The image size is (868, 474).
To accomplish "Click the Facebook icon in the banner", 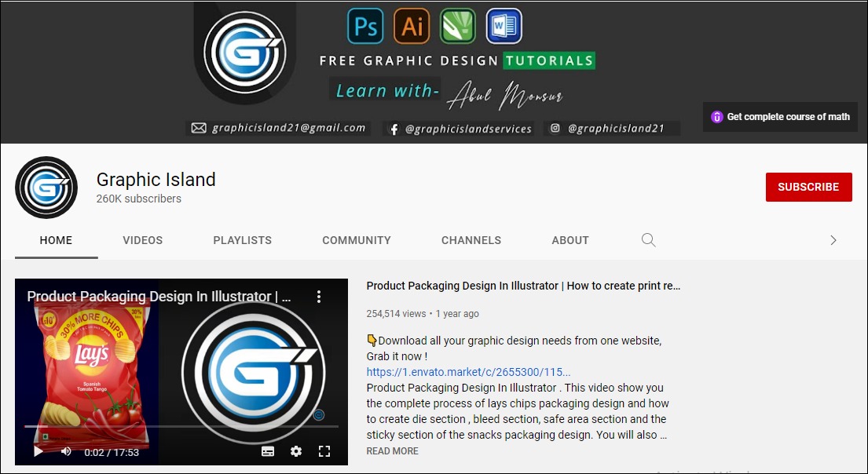I will point(394,129).
